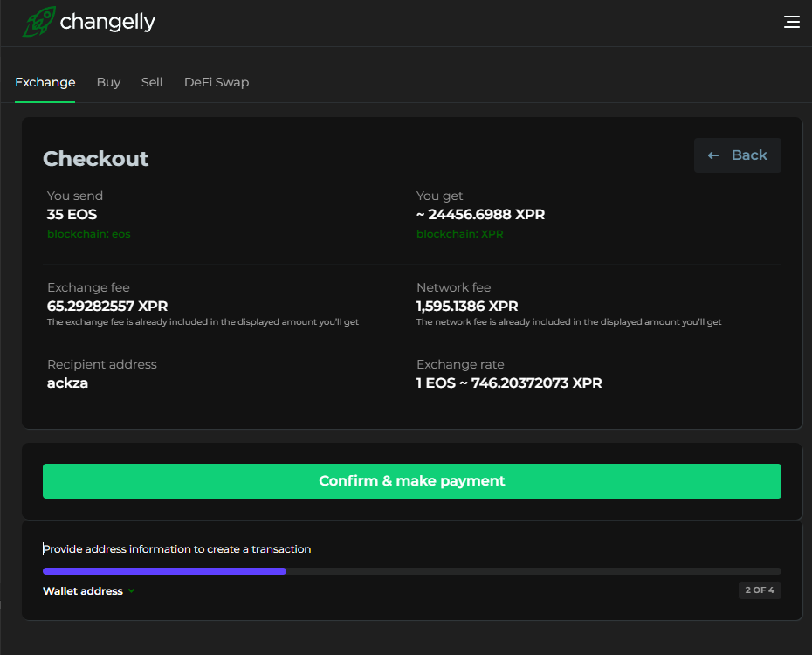Click Confirm & make payment button
812x655 pixels.
click(x=412, y=481)
